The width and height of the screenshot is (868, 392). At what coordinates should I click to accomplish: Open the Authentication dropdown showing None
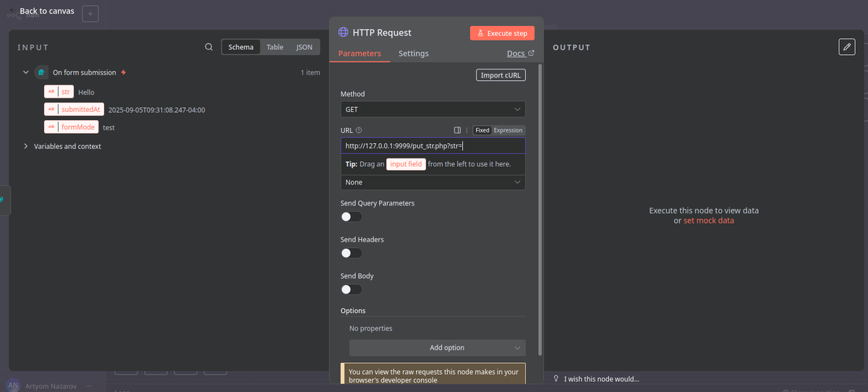[x=433, y=182]
